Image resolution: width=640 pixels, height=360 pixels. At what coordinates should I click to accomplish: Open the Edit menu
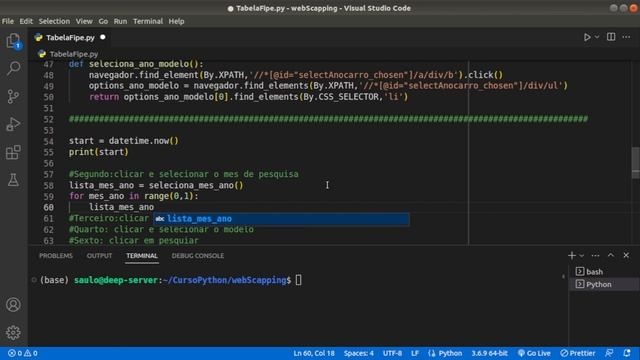point(26,21)
